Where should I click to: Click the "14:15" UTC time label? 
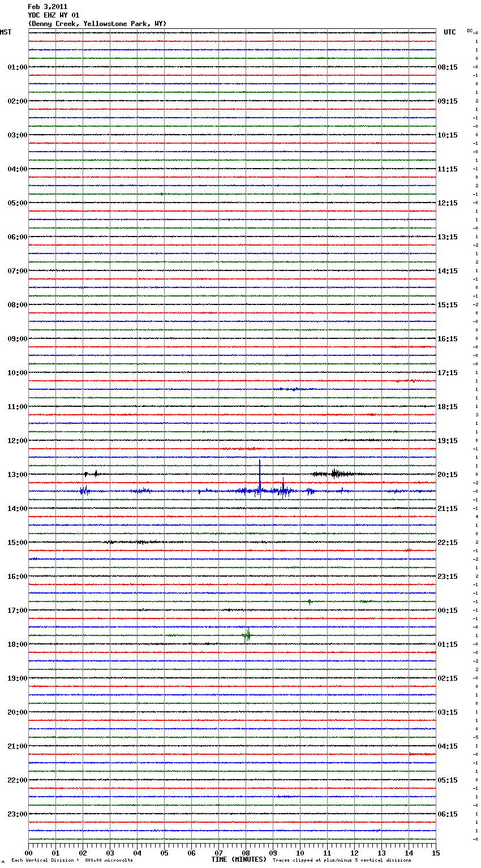click(448, 271)
